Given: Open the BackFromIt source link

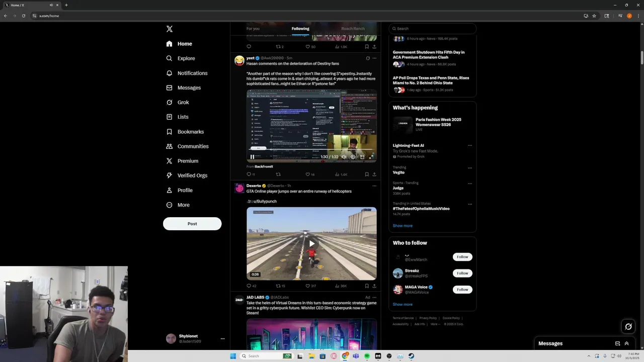Looking at the screenshot, I should [x=264, y=166].
